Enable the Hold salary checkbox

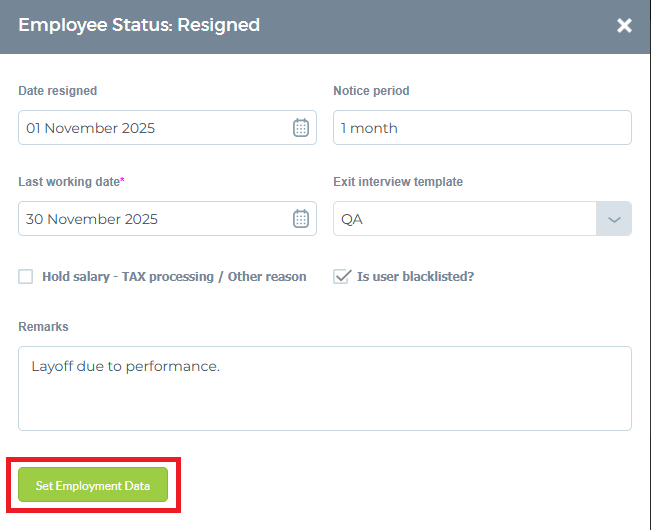26,277
